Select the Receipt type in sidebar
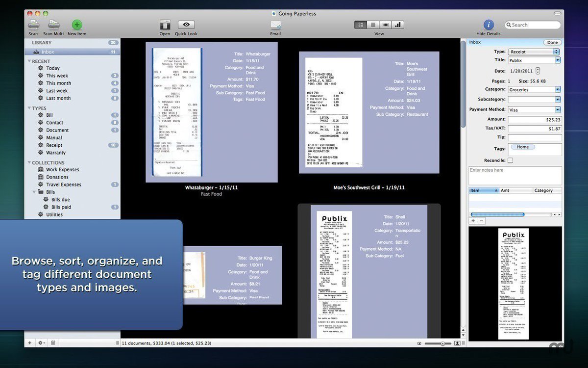Viewport: 588px width, 368px height. (54, 145)
